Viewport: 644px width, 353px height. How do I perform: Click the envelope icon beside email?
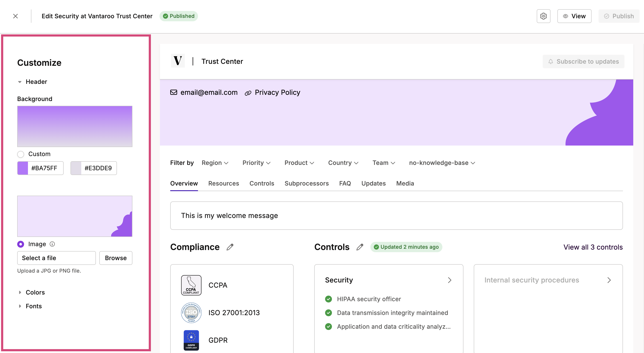tap(174, 92)
